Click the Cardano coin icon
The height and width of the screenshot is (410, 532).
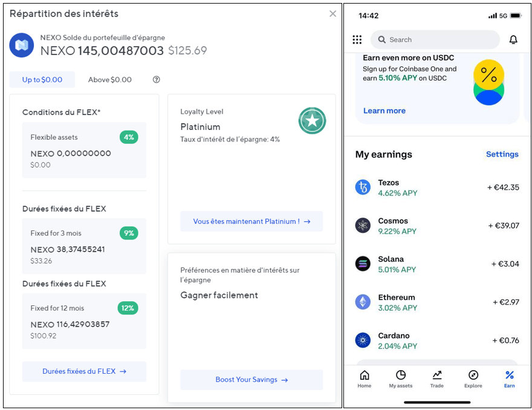(363, 340)
